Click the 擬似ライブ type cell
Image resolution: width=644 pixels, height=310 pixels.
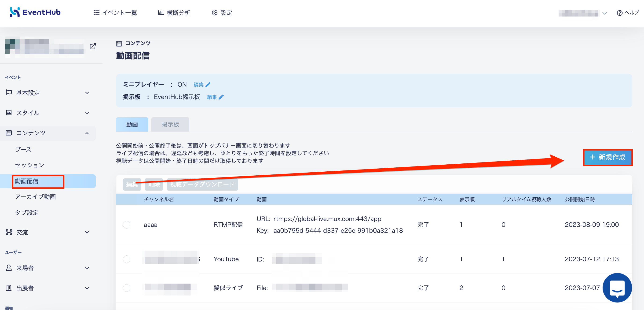click(228, 288)
